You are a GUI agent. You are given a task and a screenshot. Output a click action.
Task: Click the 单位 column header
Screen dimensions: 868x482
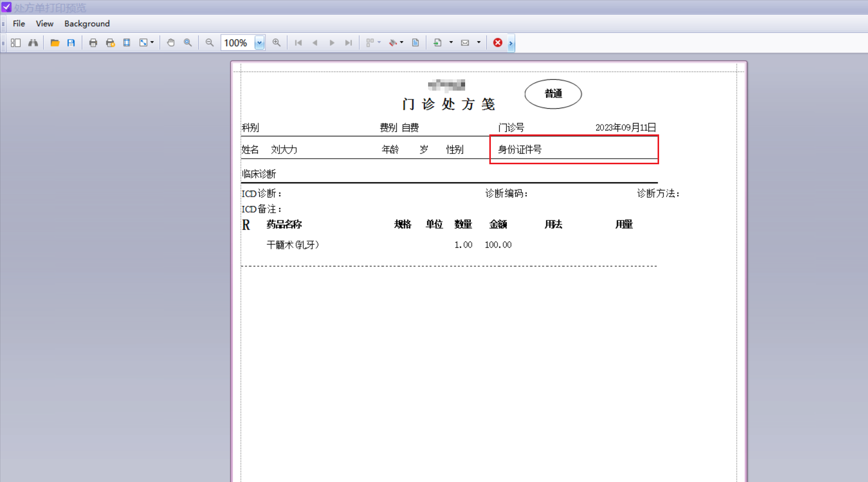(x=434, y=224)
